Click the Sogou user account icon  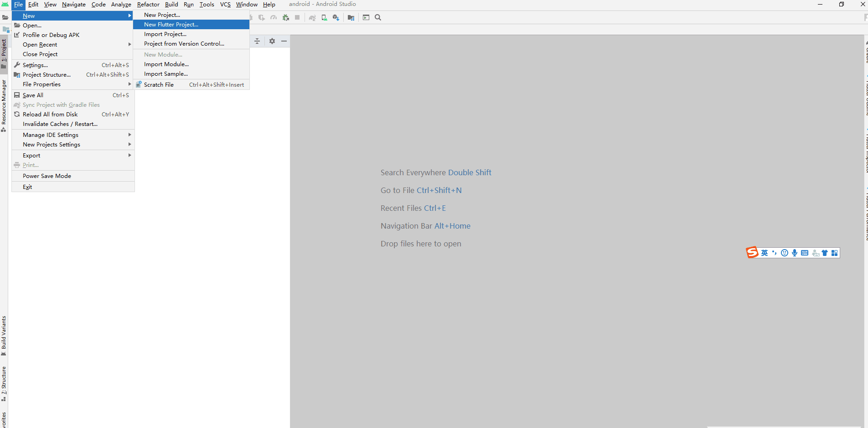coord(816,253)
